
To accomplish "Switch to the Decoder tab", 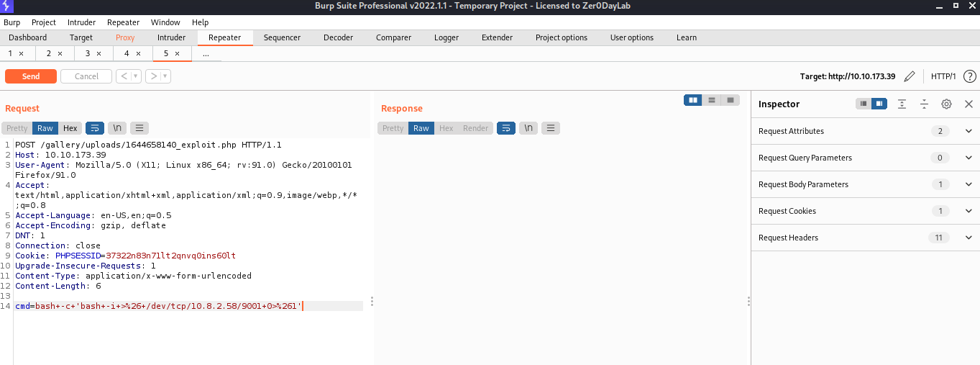I will pyautogui.click(x=338, y=37).
